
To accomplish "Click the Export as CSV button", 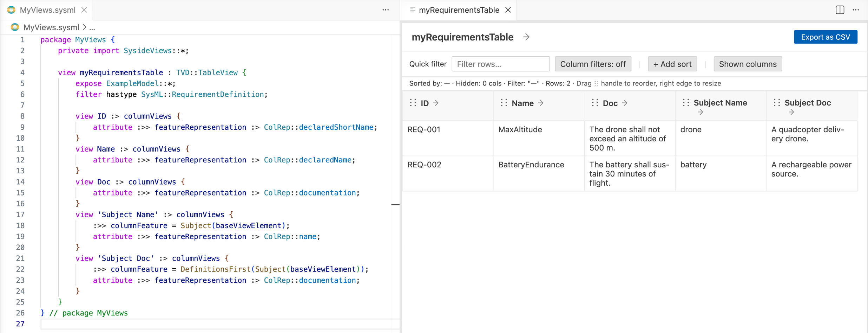I will click(826, 37).
